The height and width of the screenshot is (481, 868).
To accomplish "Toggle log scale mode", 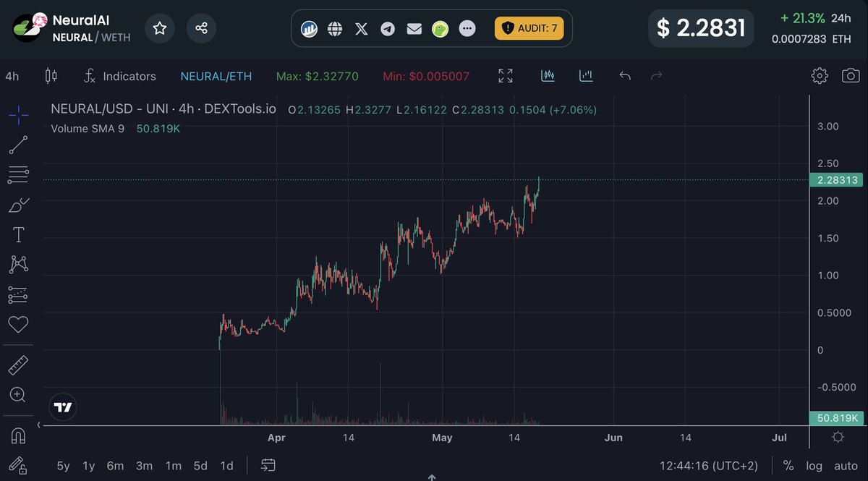I will [x=814, y=466].
